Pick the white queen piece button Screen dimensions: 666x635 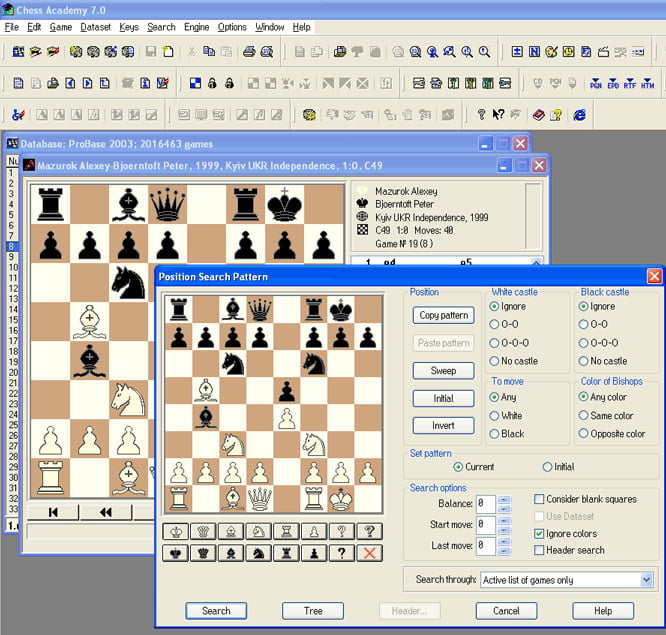click(x=203, y=531)
